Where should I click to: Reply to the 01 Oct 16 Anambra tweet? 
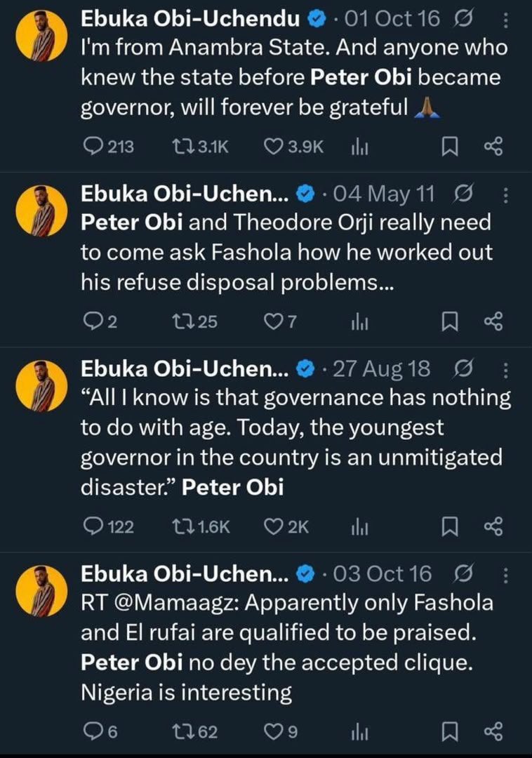pos(108,146)
